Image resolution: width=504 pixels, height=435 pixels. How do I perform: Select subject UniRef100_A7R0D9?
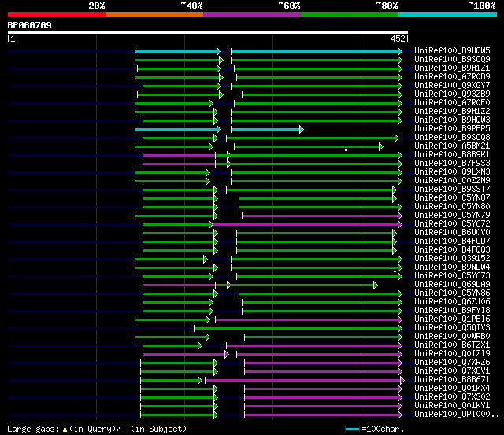(452, 76)
